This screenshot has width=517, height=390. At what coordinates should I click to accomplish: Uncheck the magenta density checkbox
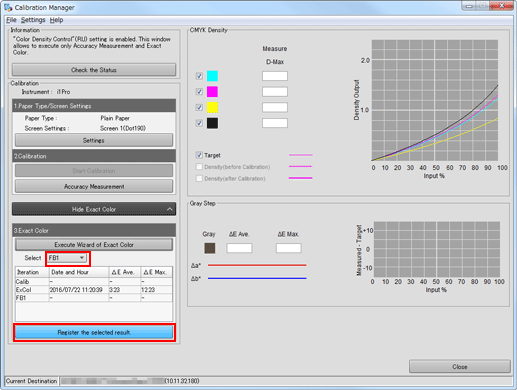[x=199, y=92]
